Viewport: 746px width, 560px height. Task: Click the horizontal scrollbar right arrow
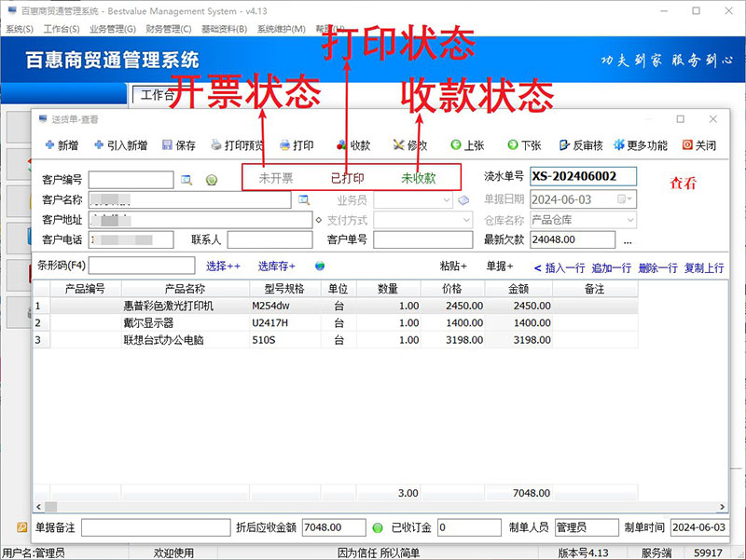[722, 507]
